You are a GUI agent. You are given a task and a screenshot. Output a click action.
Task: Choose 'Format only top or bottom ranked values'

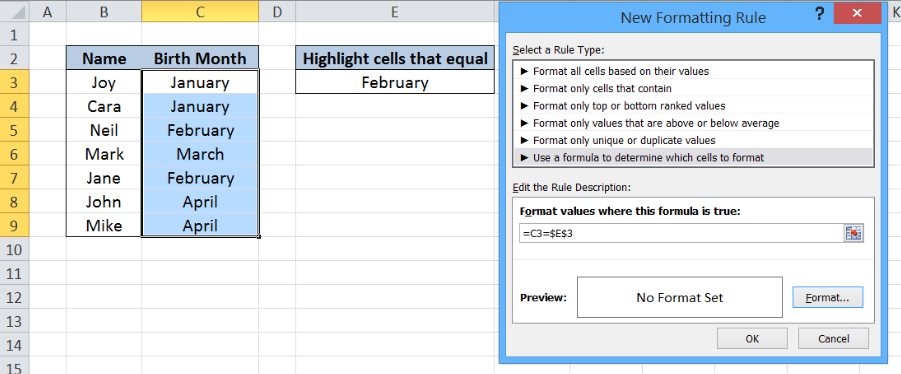click(x=693, y=106)
